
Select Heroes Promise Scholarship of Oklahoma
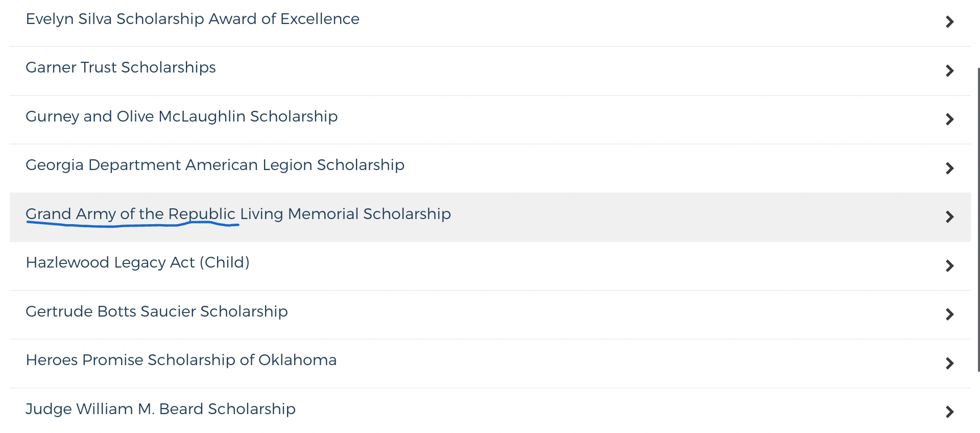coord(181,360)
